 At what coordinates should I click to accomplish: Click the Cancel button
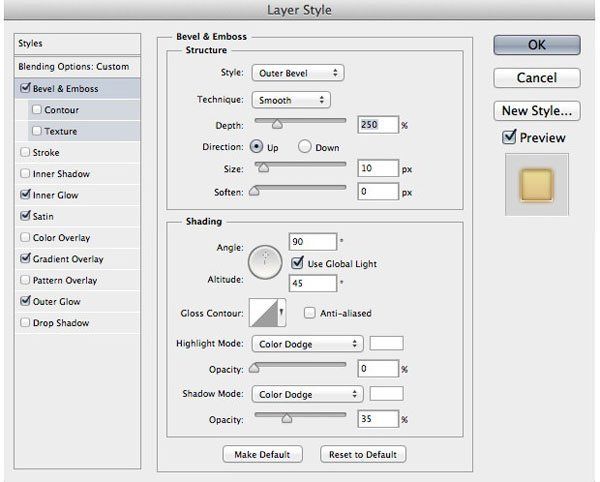pyautogui.click(x=537, y=78)
